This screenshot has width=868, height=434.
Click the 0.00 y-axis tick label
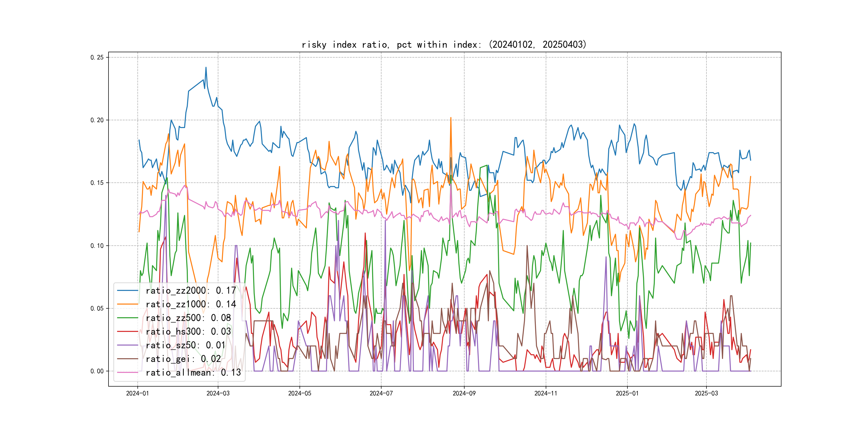coord(97,371)
